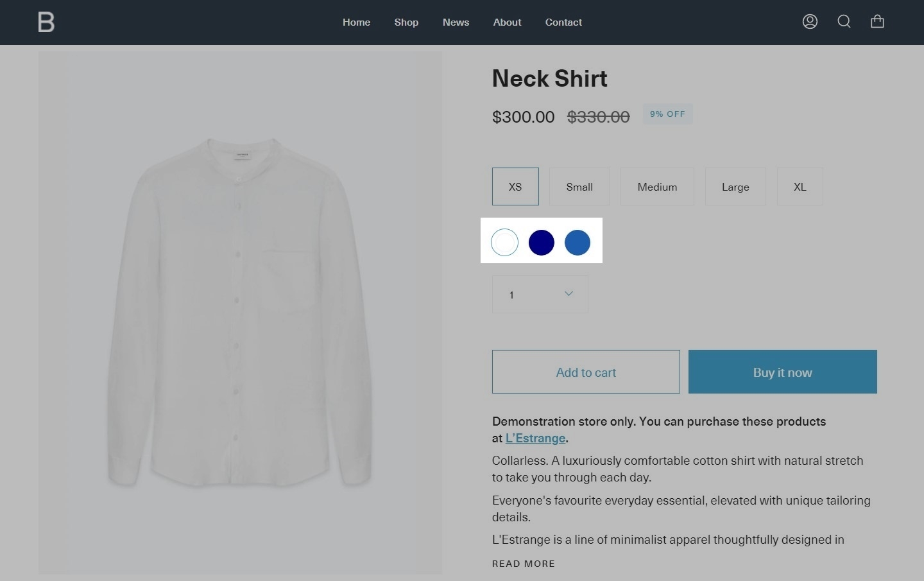Open the quantity dropdown
Image resolution: width=924 pixels, height=581 pixels.
coord(540,295)
